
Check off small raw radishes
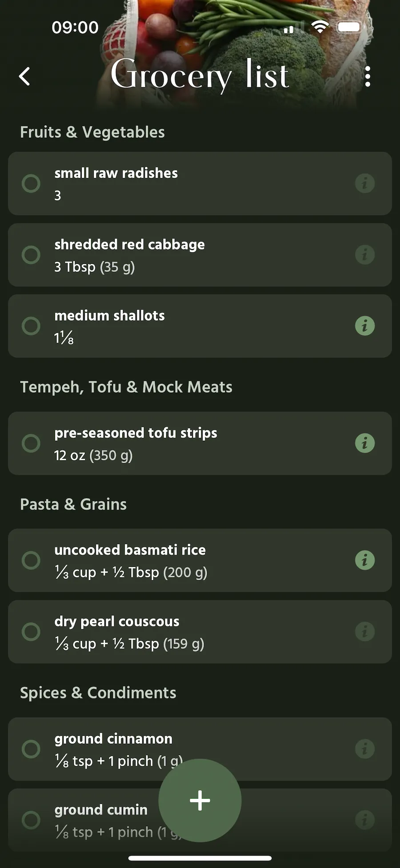coord(31,183)
